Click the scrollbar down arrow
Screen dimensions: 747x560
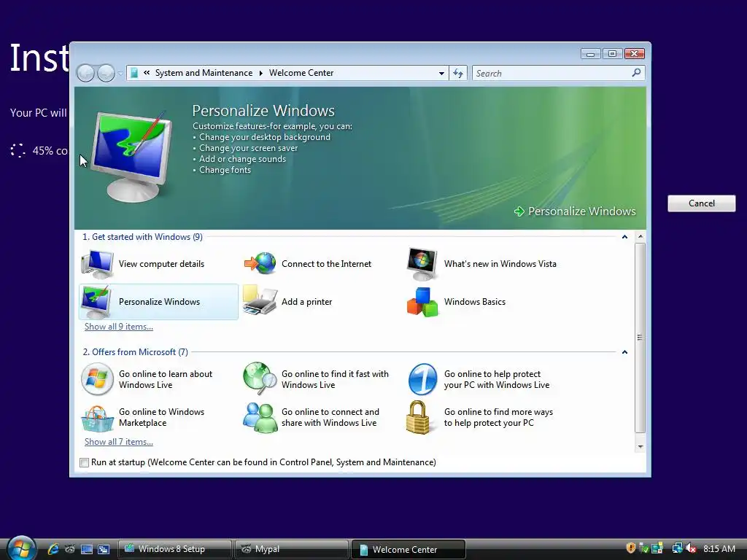tap(640, 447)
